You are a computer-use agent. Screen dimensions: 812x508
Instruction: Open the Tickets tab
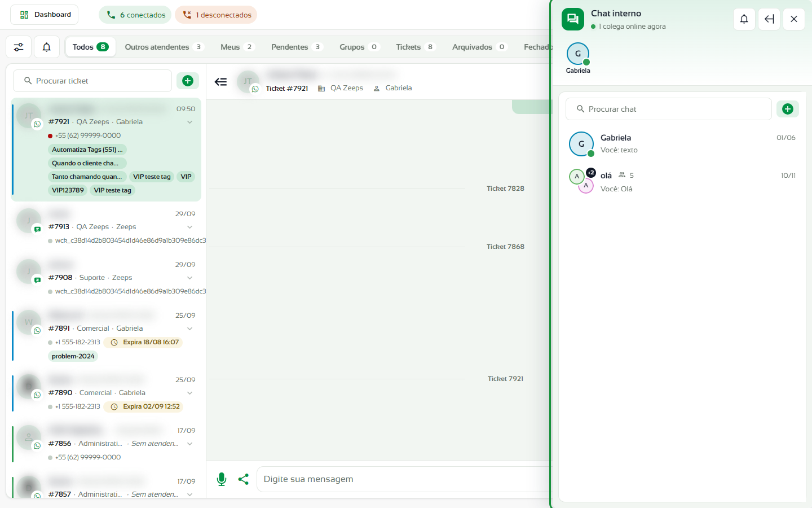[416, 47]
